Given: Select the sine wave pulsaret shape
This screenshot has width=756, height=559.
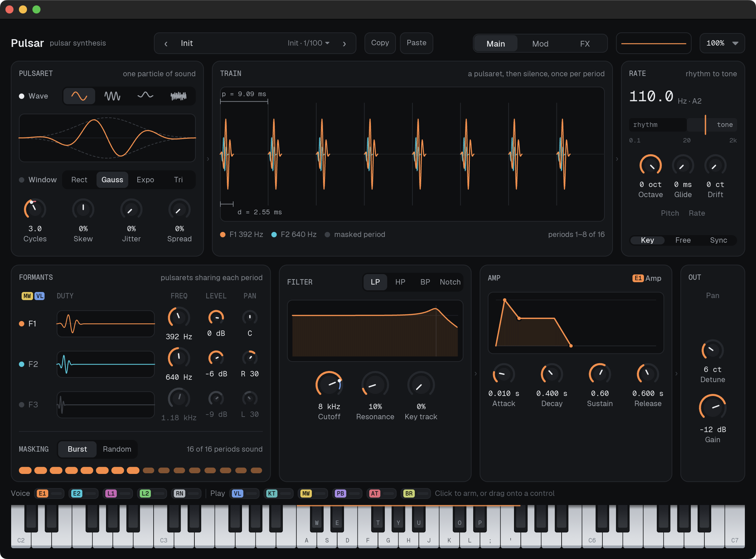Looking at the screenshot, I should [79, 96].
